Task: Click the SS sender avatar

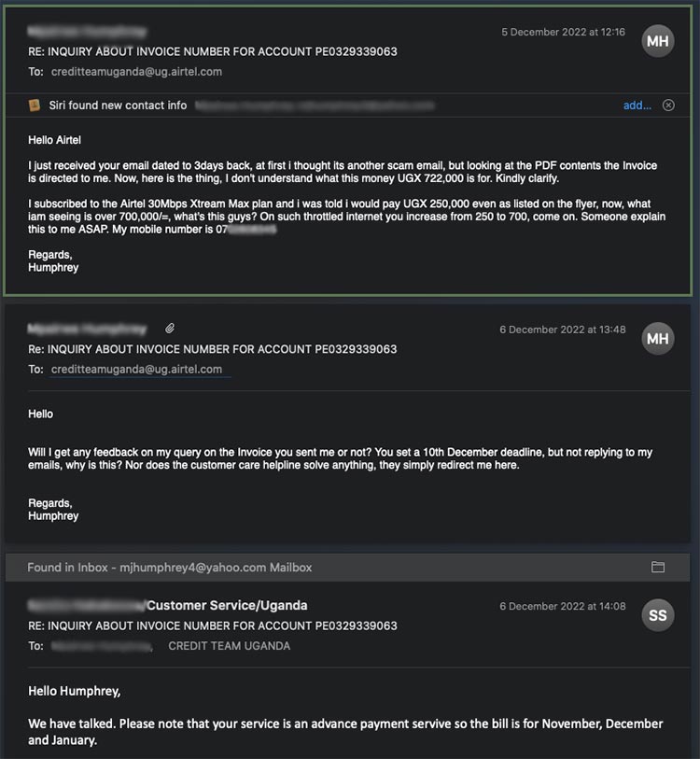Action: click(x=657, y=615)
